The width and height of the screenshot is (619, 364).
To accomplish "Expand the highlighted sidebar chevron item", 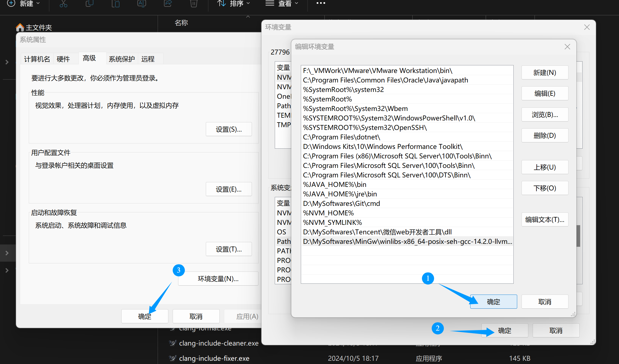I will point(7,253).
